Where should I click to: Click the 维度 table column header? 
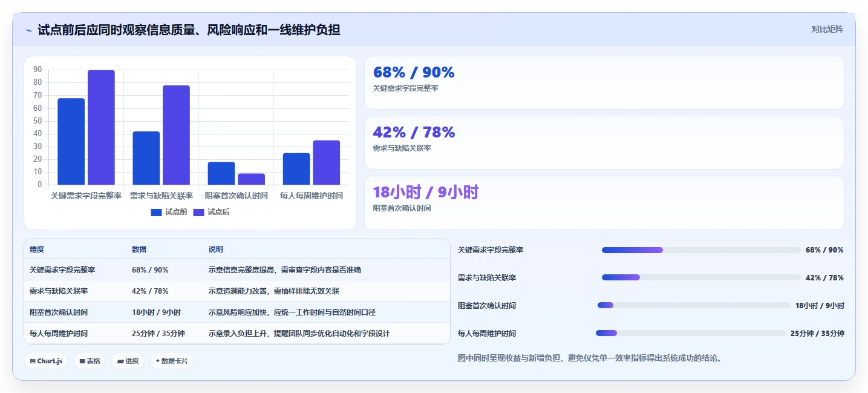(37, 249)
